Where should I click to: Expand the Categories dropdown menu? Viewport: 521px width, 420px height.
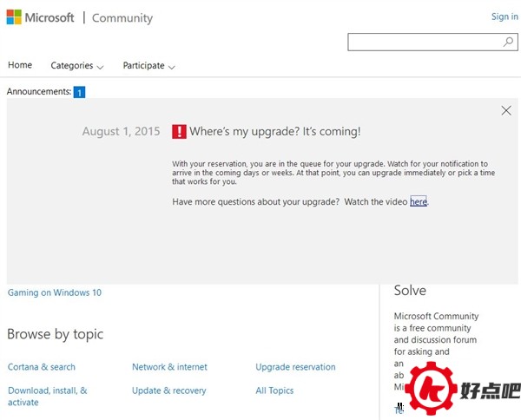(x=76, y=66)
